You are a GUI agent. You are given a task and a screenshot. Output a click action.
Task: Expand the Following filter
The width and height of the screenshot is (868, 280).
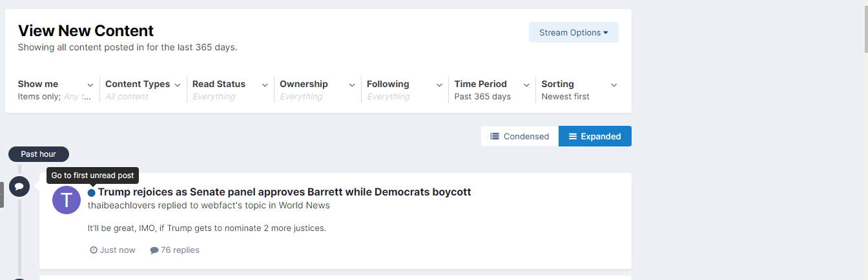(404, 90)
